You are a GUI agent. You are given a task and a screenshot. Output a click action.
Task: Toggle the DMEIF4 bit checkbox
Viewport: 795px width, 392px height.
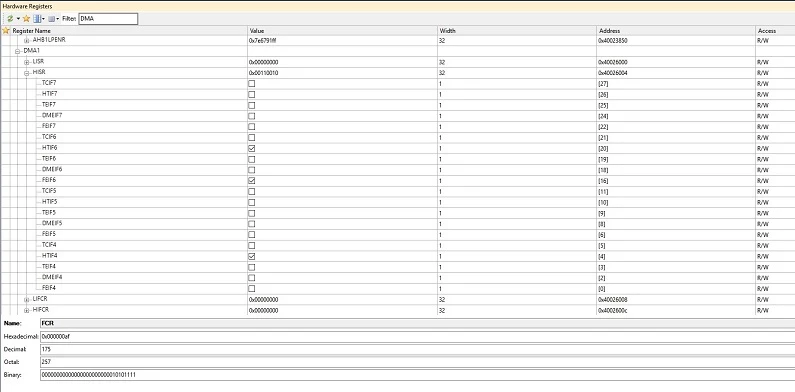251,278
